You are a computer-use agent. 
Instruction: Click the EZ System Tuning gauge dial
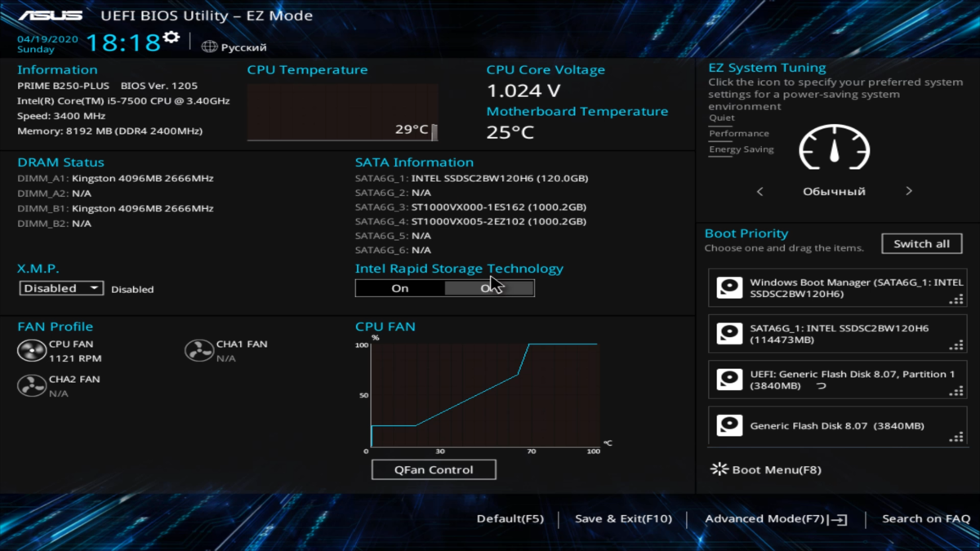point(834,147)
